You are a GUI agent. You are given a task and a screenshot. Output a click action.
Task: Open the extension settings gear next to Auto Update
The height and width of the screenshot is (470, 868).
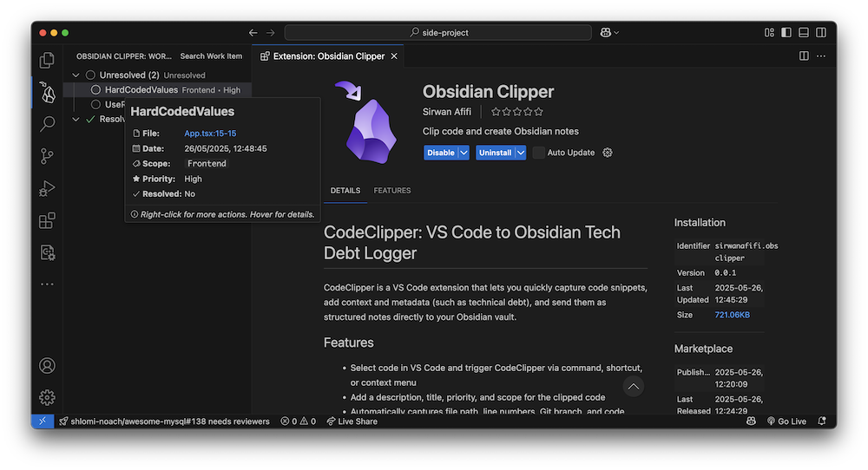[x=608, y=153]
